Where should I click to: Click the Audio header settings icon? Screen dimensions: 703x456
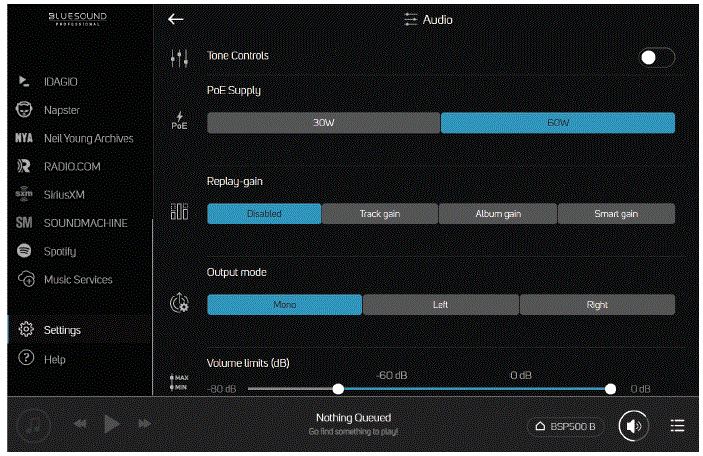(x=410, y=19)
